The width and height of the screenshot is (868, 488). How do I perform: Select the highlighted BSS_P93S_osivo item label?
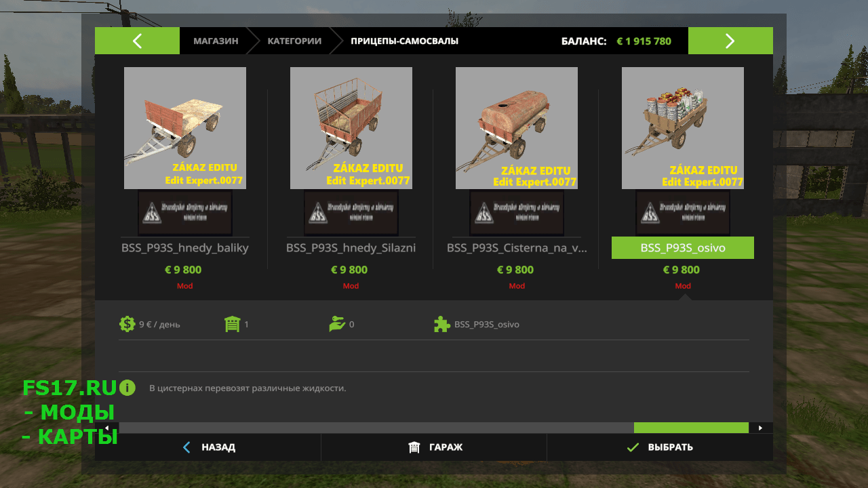point(683,248)
